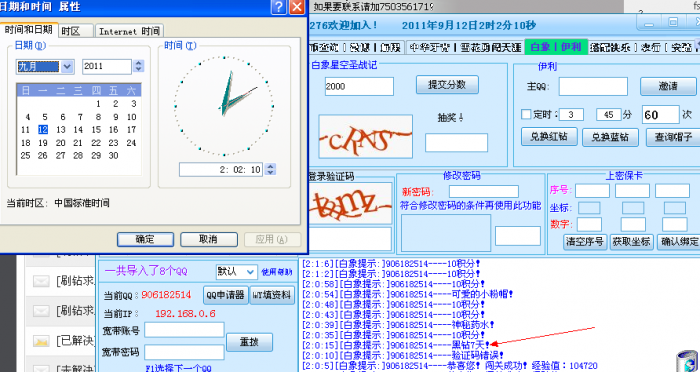Click the analog clock face
Viewport: 700px width, 372px height.
click(x=224, y=106)
